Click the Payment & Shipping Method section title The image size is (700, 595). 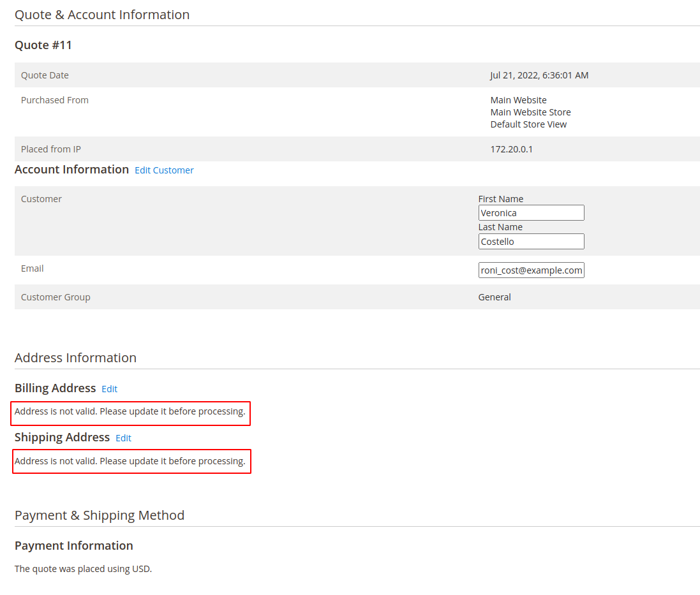pyautogui.click(x=100, y=515)
